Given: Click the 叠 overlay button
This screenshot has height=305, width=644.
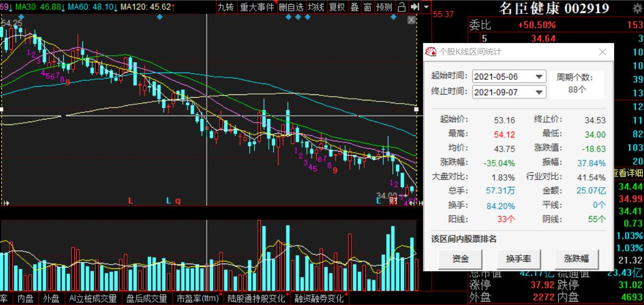Looking at the screenshot, I should pyautogui.click(x=354, y=7).
